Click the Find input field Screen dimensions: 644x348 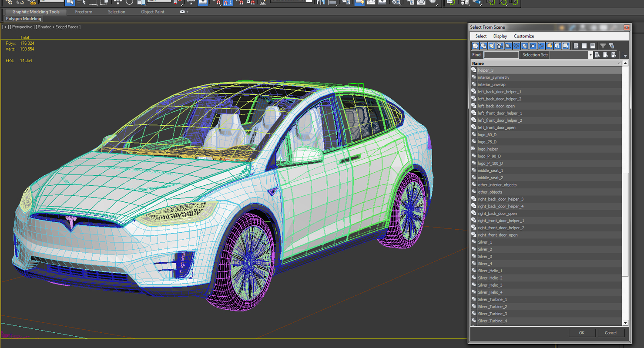pos(501,55)
